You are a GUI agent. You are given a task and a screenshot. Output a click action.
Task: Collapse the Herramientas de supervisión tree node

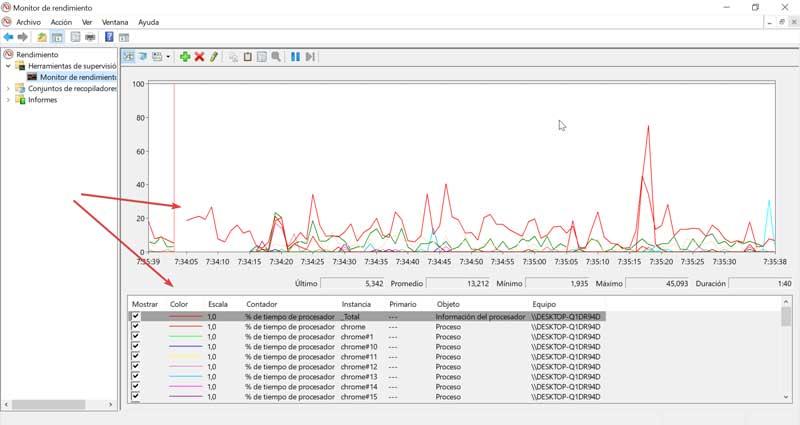pyautogui.click(x=8, y=66)
